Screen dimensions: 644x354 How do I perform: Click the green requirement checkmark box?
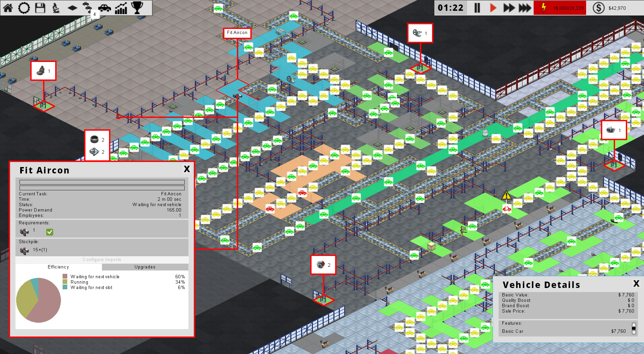49,232
